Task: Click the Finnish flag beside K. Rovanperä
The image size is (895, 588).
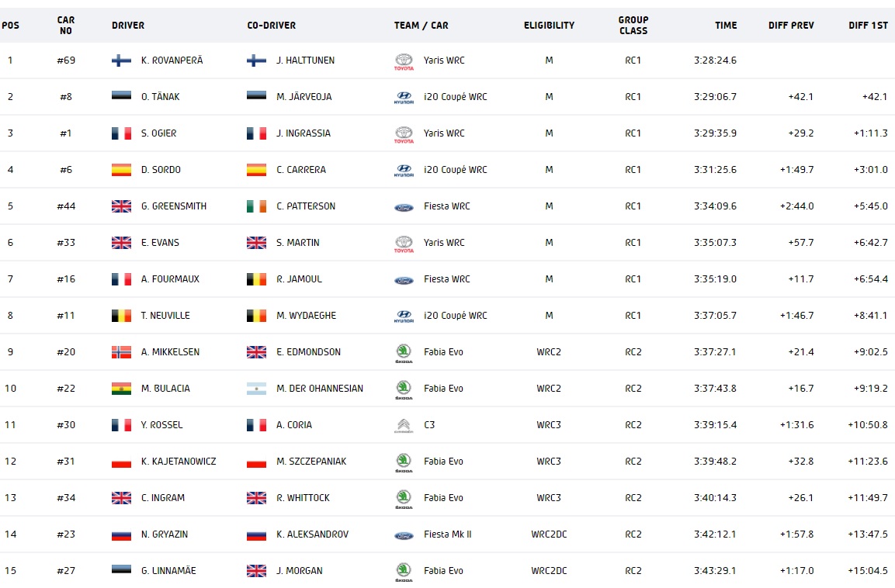Action: [x=121, y=61]
